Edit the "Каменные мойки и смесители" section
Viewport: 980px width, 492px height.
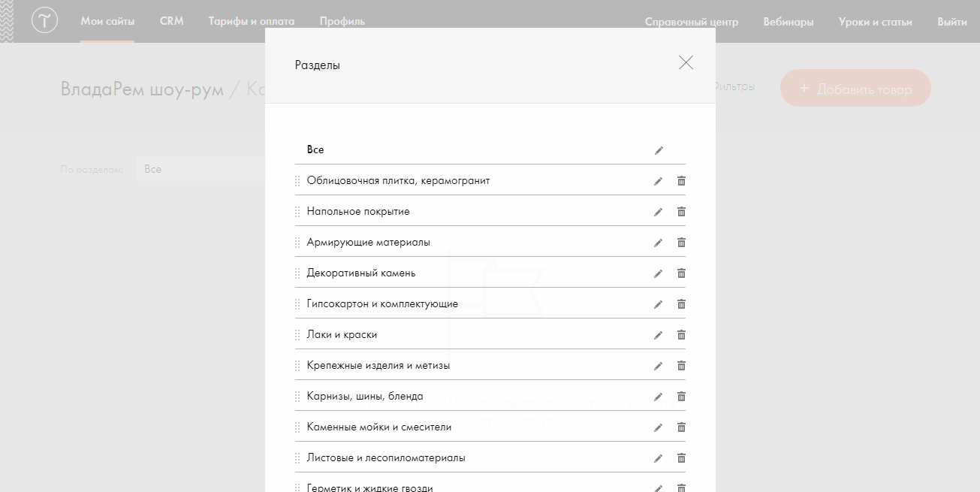pyautogui.click(x=659, y=427)
